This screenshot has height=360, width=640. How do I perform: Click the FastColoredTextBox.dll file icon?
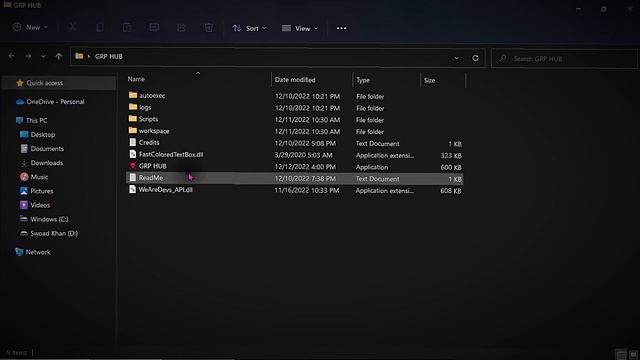click(133, 154)
